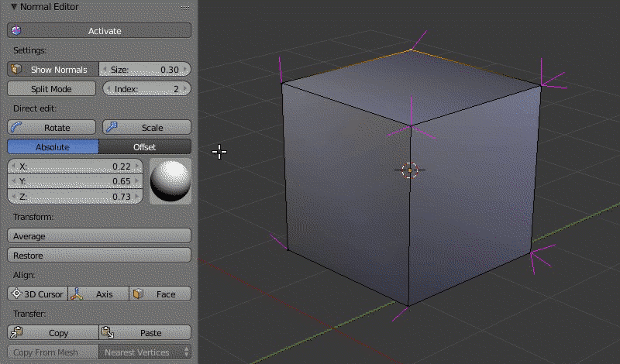620x364 pixels.
Task: Click the 3D cursor in viewport
Action: [410, 170]
